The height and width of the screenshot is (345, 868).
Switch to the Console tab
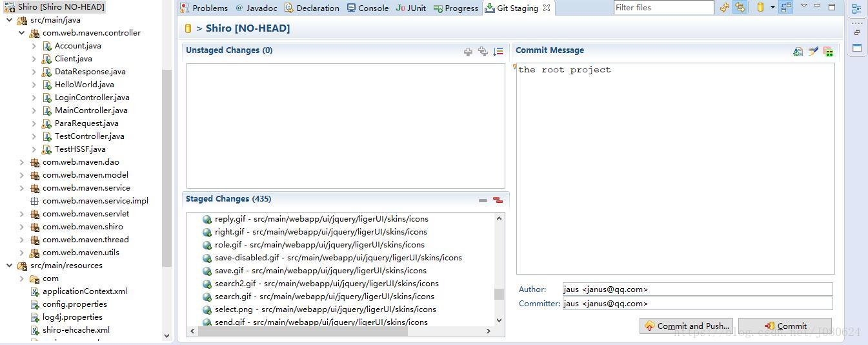[x=368, y=8]
